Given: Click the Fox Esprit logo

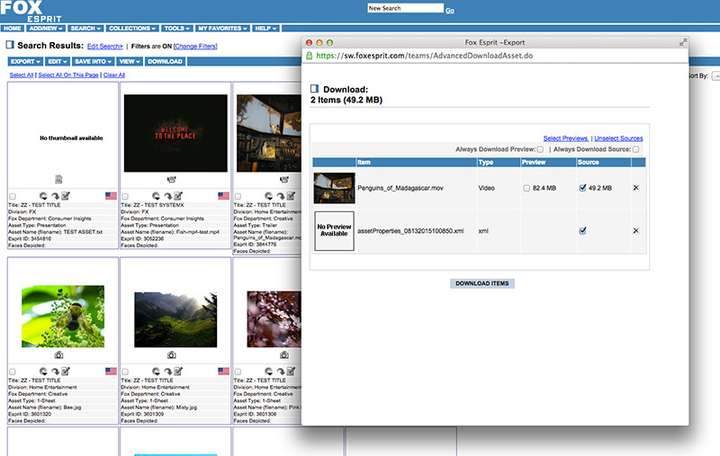Looking at the screenshot, I should 25,11.
